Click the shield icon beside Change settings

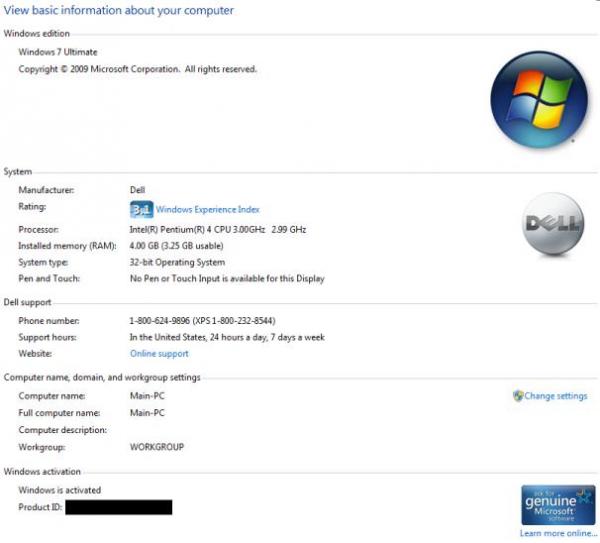point(518,396)
